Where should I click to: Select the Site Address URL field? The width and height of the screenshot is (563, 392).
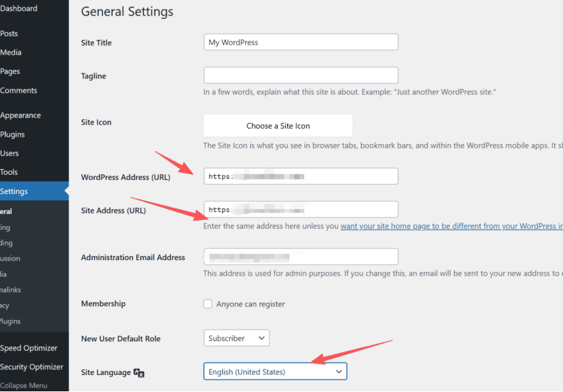pyautogui.click(x=301, y=209)
